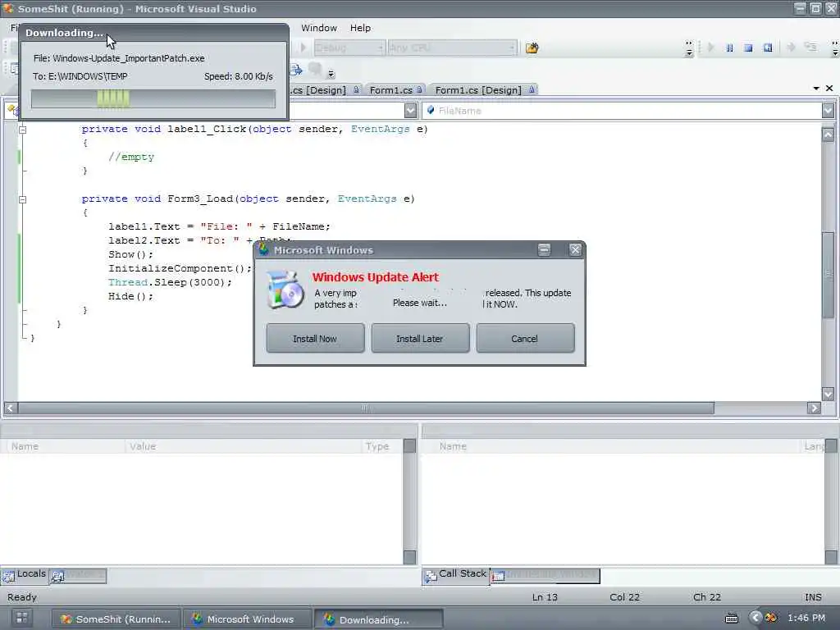Image resolution: width=840 pixels, height=630 pixels.
Task: Click the Ln 13 status bar entry
Action: coord(545,597)
